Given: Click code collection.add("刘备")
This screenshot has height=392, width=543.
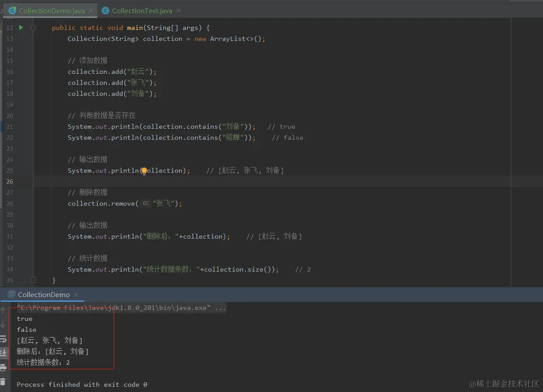Looking at the screenshot, I should pyautogui.click(x=112, y=94).
